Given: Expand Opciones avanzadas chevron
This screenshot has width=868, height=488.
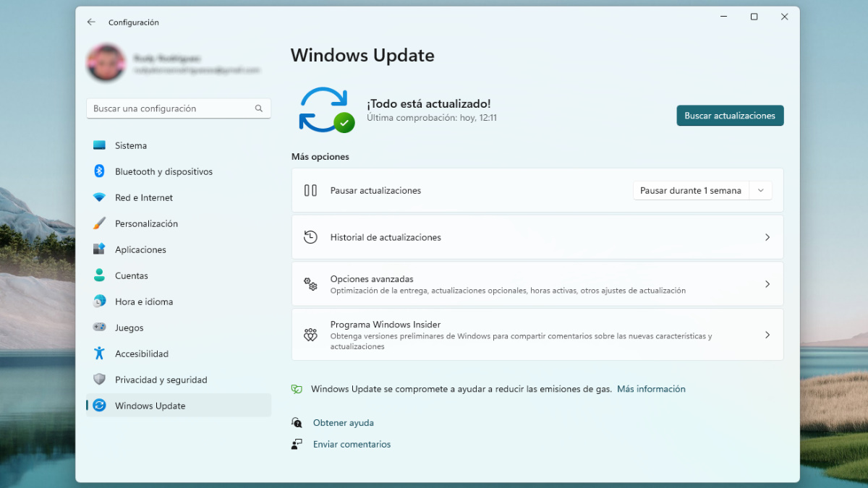Looking at the screenshot, I should pyautogui.click(x=767, y=284).
